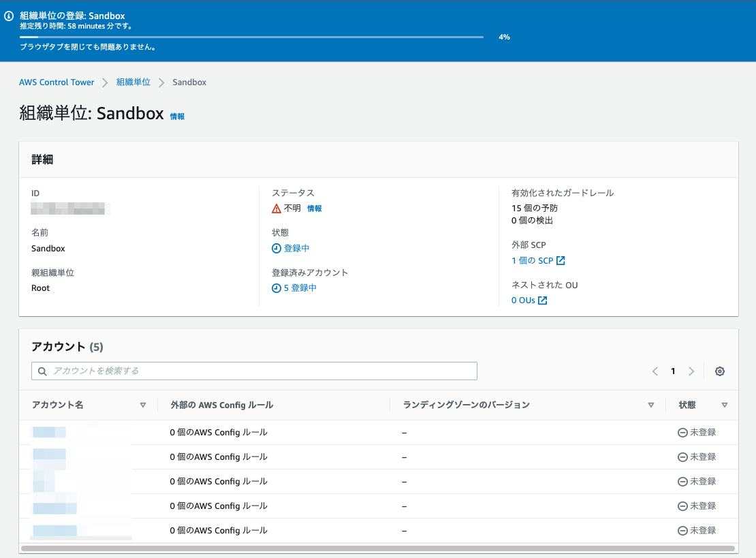Click the 推定残り時間: 58 minutes text
This screenshot has height=558, width=756.
pos(76,26)
